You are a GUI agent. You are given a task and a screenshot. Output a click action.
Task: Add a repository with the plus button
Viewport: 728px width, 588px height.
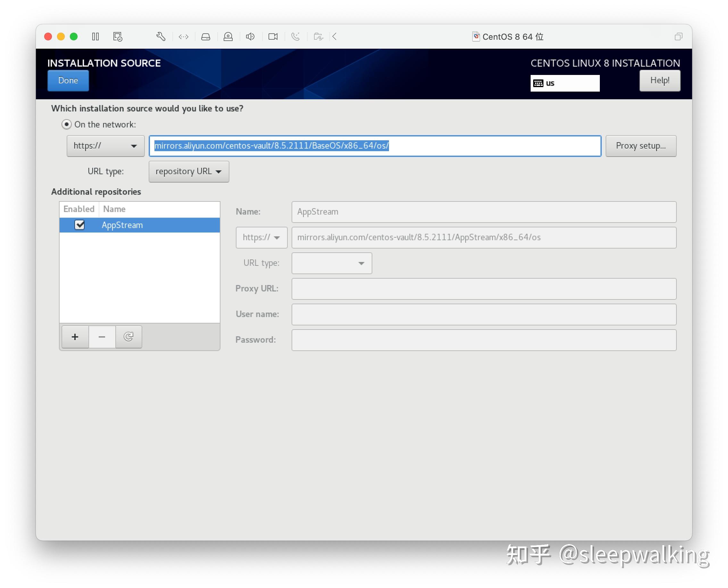point(75,337)
